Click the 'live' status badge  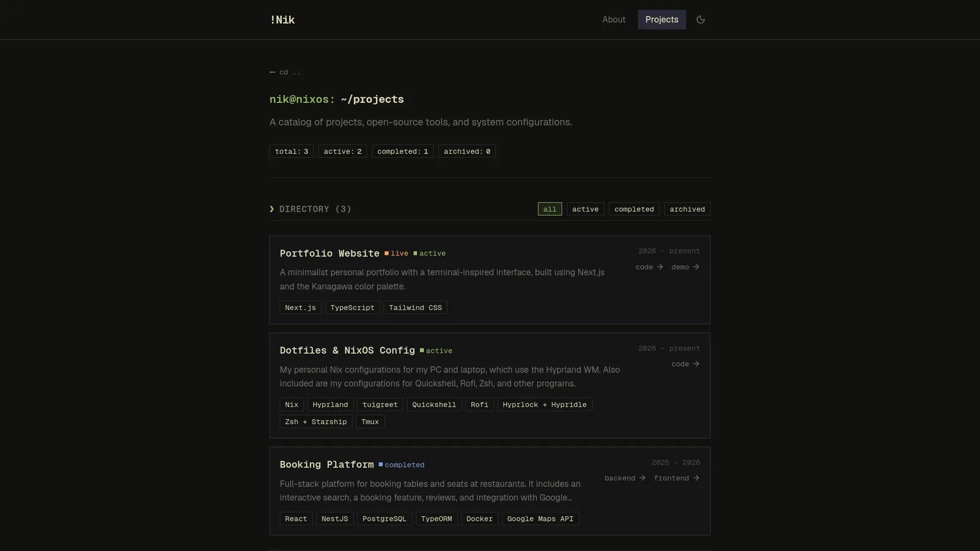pos(396,253)
